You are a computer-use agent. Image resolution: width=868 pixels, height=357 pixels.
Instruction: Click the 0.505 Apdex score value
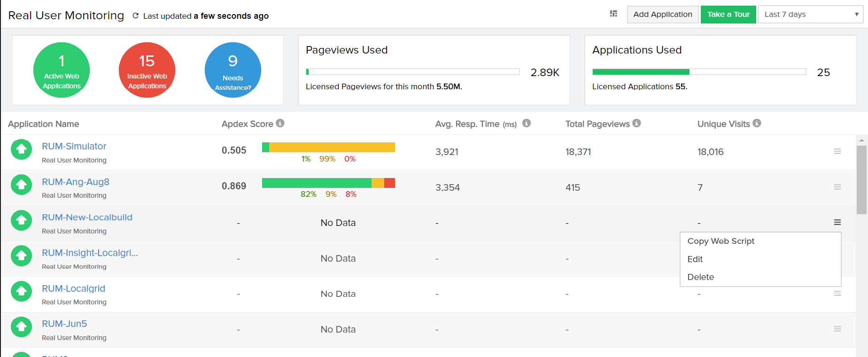coord(234,150)
